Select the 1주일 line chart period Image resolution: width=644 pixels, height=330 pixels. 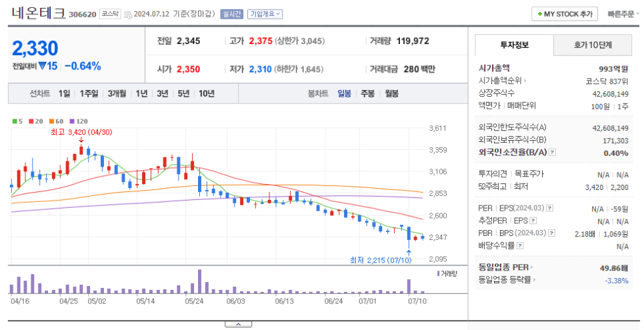tap(89, 94)
